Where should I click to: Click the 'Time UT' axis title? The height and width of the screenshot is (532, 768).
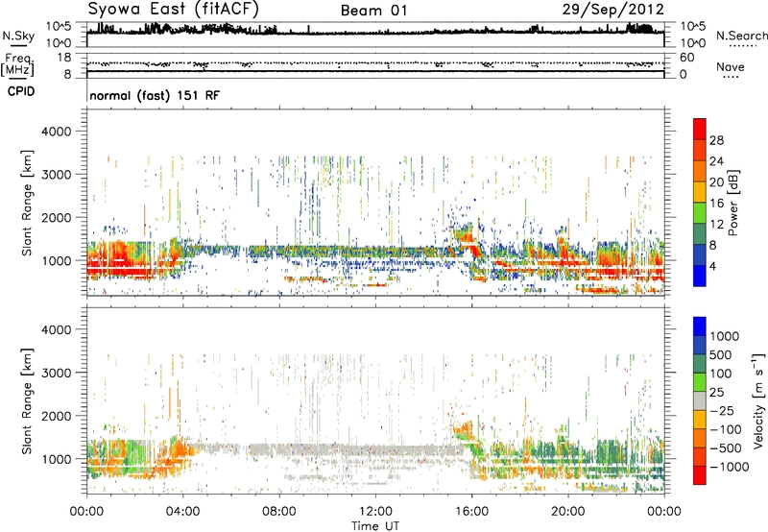click(375, 526)
